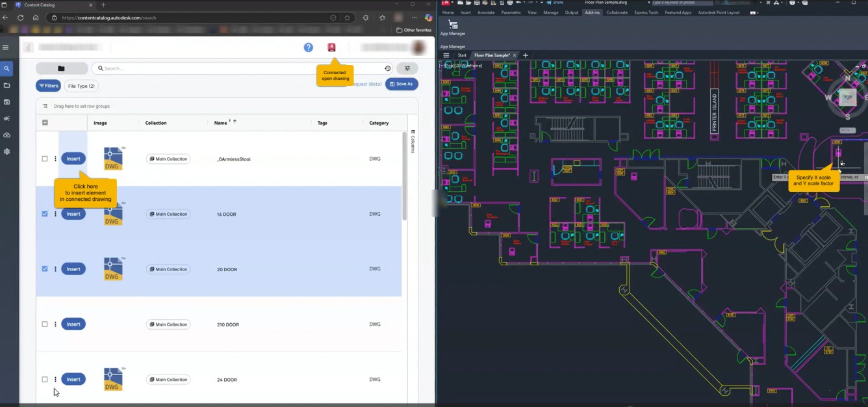Open App Manager in AutoCAD ribbon

(x=453, y=28)
